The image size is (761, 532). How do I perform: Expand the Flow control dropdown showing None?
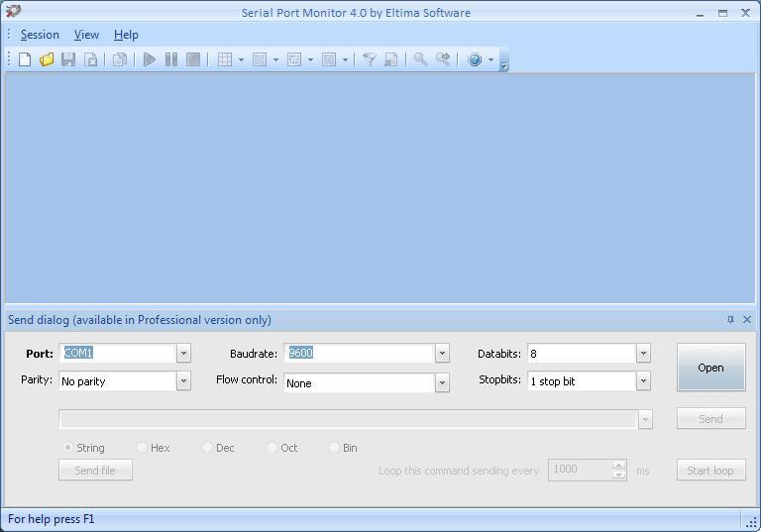[442, 383]
